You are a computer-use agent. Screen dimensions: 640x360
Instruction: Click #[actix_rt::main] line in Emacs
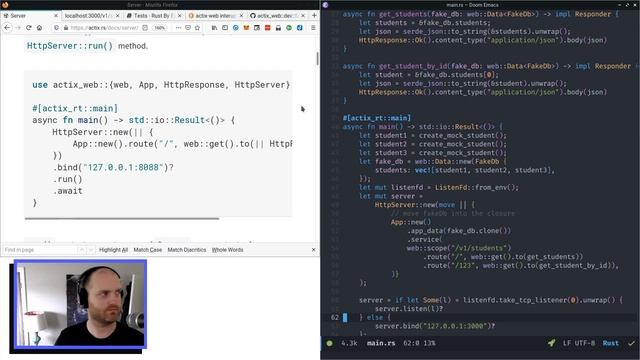coord(377,118)
